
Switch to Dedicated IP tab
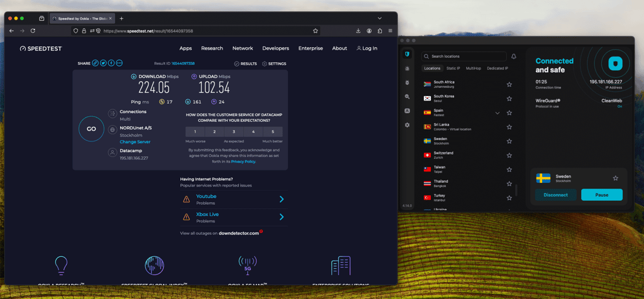click(497, 68)
